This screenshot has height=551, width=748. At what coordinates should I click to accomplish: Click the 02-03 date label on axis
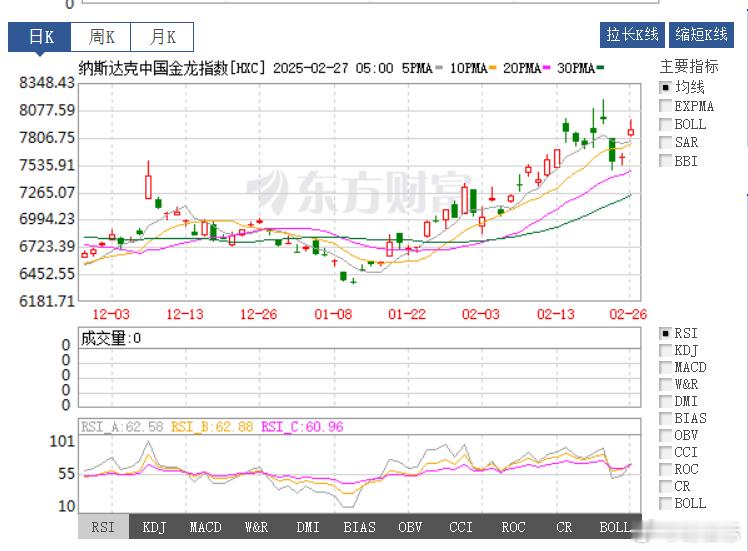pyautogui.click(x=481, y=314)
